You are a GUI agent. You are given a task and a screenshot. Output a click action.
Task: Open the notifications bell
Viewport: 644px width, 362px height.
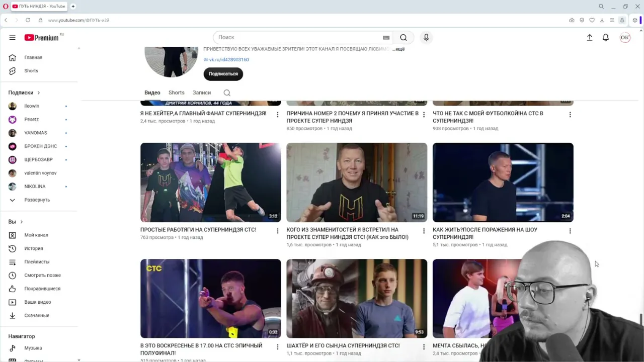point(606,37)
